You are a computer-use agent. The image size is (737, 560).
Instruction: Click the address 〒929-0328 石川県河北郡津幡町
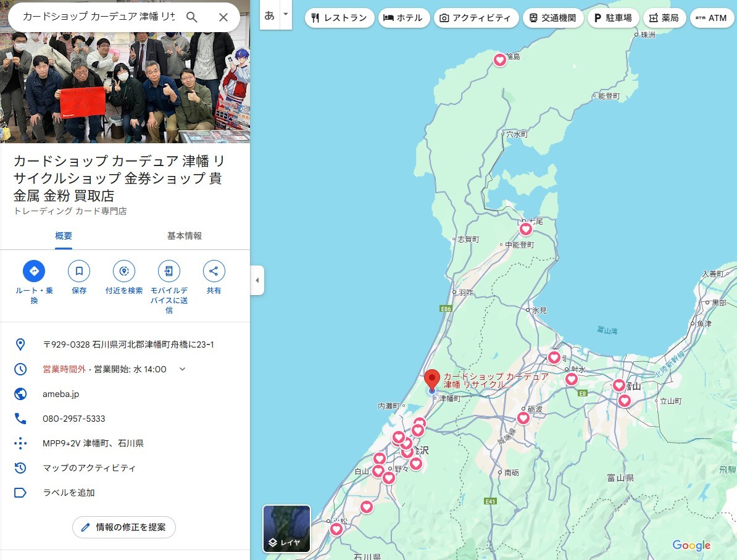click(128, 344)
